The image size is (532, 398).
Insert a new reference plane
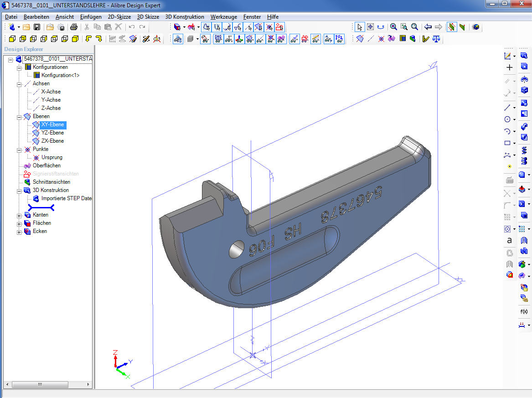(360, 39)
